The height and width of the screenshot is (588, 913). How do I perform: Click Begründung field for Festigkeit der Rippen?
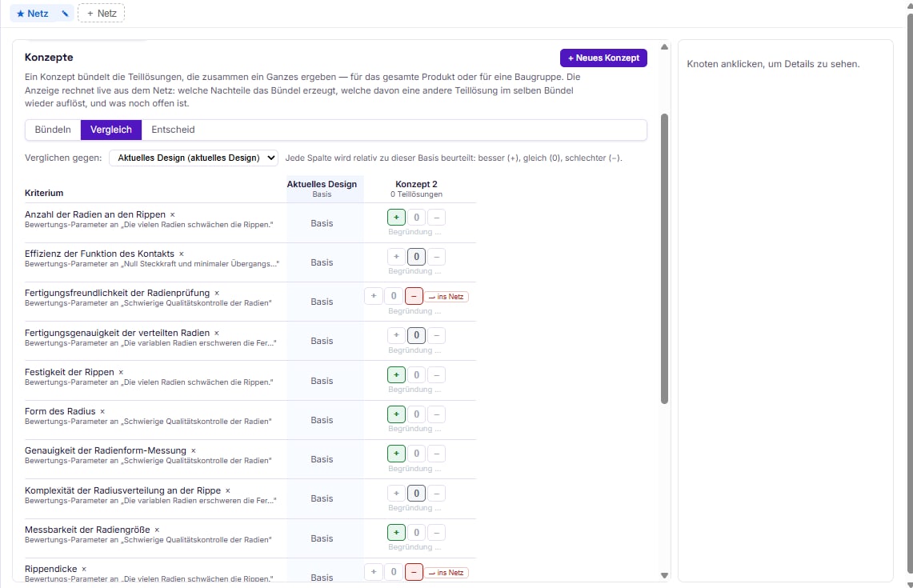[416, 390]
